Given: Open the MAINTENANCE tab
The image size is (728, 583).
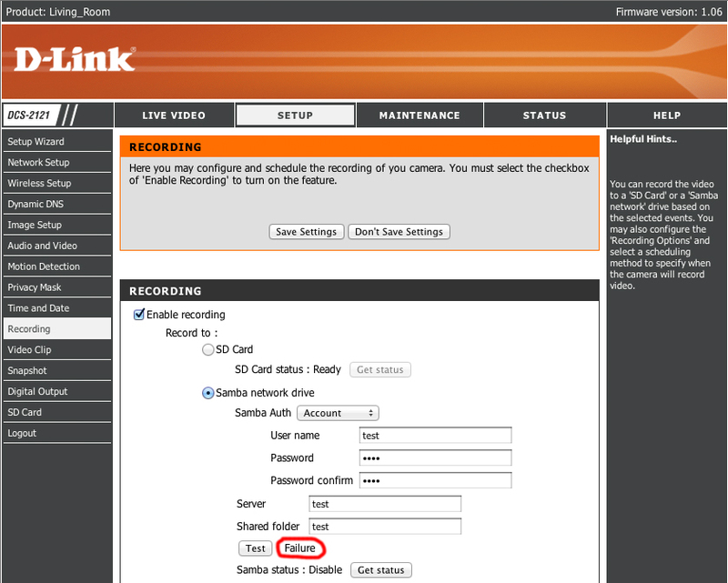Looking at the screenshot, I should [x=420, y=116].
